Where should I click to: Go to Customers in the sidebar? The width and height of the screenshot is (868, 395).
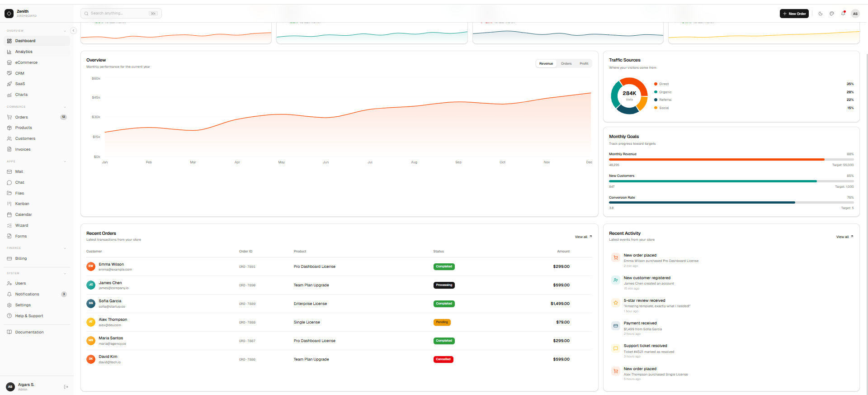coord(37,138)
